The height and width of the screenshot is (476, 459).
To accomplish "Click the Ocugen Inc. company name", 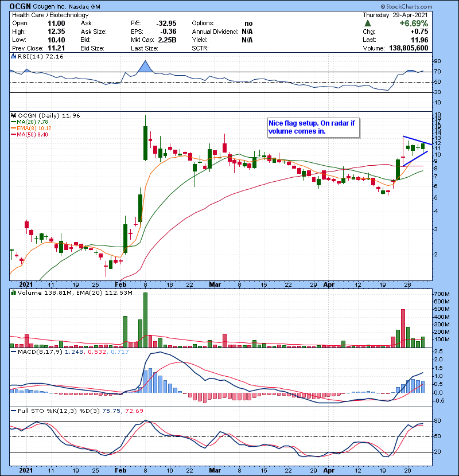I will (49, 7).
